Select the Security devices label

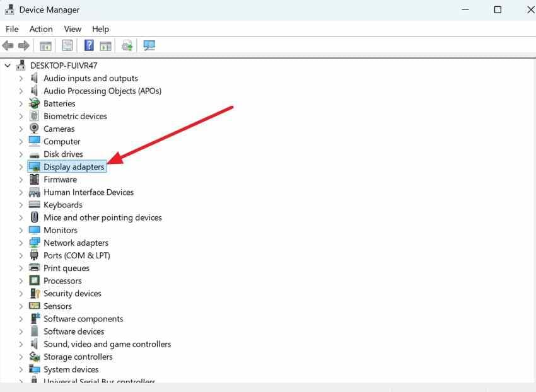pyautogui.click(x=72, y=293)
